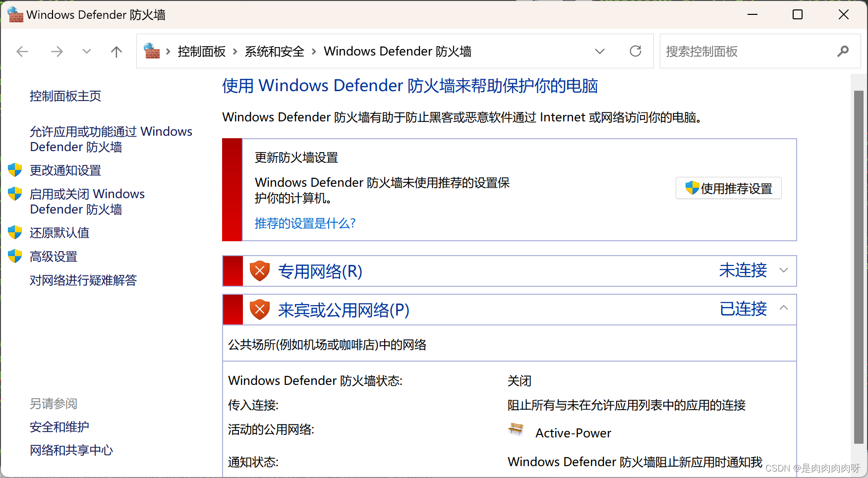Minimize the Windows Defender 防火墙 window

pyautogui.click(x=752, y=14)
